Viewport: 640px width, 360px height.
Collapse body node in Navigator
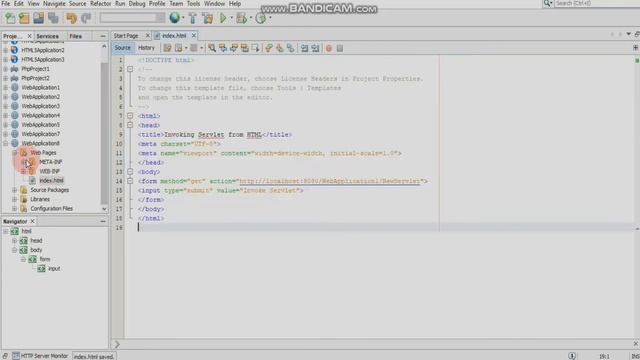click(x=15, y=250)
